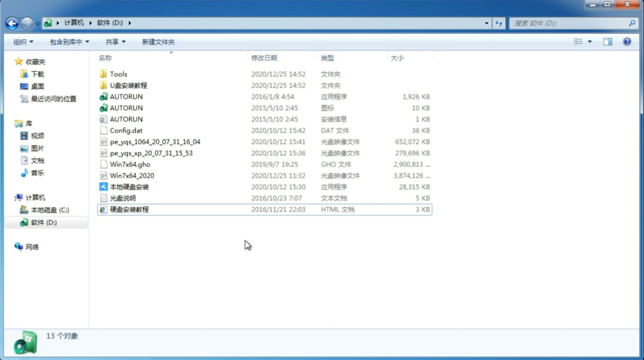The height and width of the screenshot is (360, 644).
Task: Open 硬盘安装教程 HTML document
Action: click(x=129, y=209)
